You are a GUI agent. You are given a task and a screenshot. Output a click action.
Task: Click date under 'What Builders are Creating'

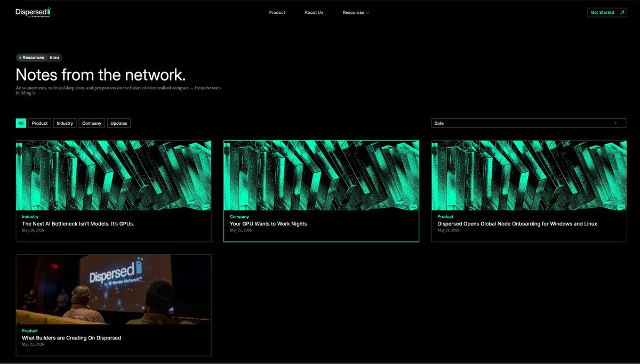point(33,344)
